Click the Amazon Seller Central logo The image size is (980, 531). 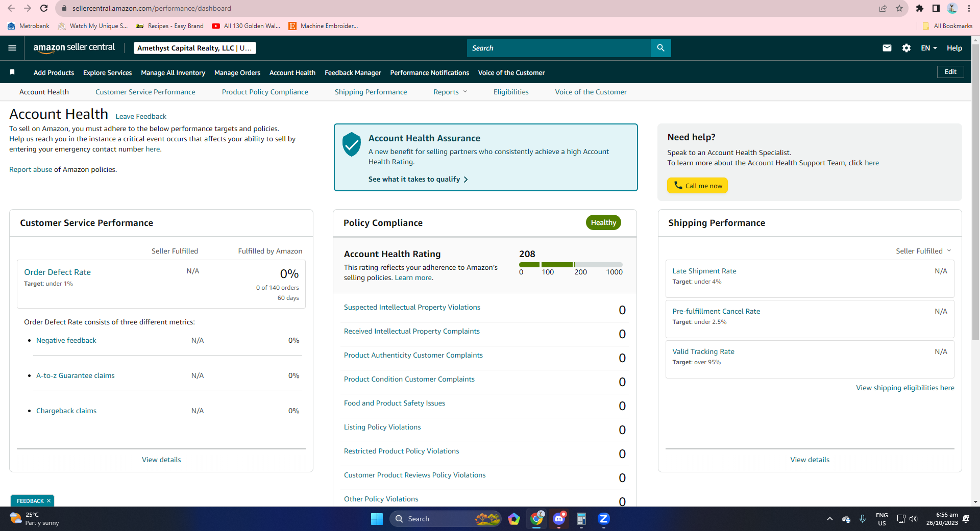[x=74, y=47]
